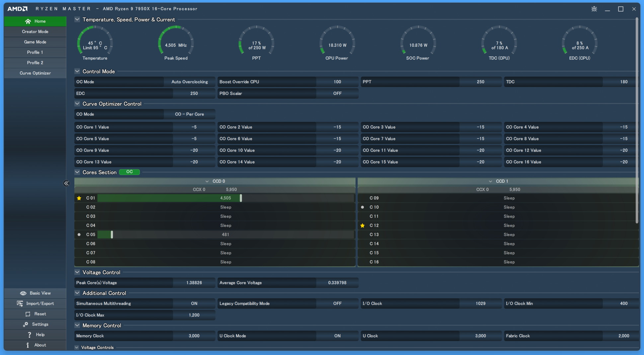Toggle U Clock Mode ON value
This screenshot has height=355, width=644.
tap(337, 336)
